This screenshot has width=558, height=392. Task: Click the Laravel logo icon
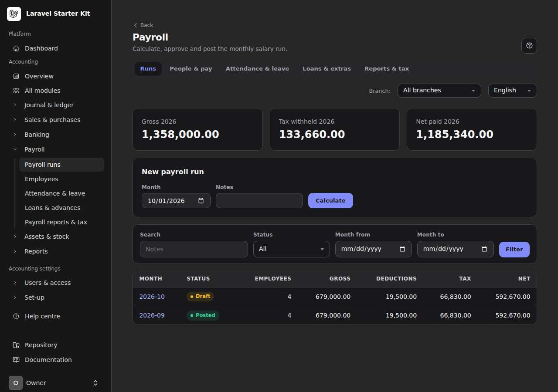[14, 14]
